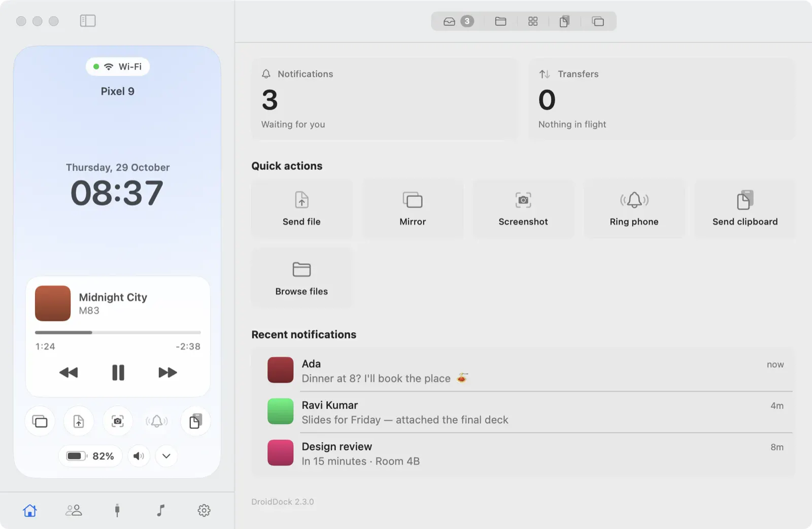Click the Wi-Fi connection status pill
The height and width of the screenshot is (529, 812).
click(x=118, y=66)
